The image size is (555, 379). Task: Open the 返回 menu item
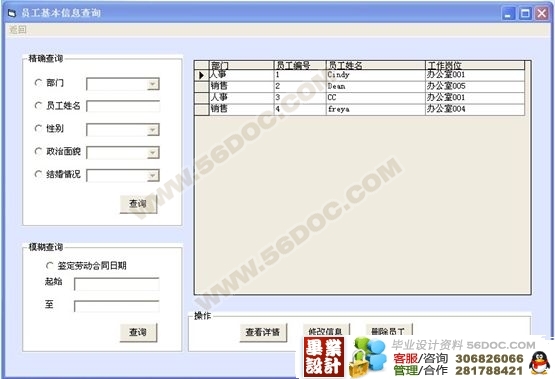pyautogui.click(x=17, y=30)
